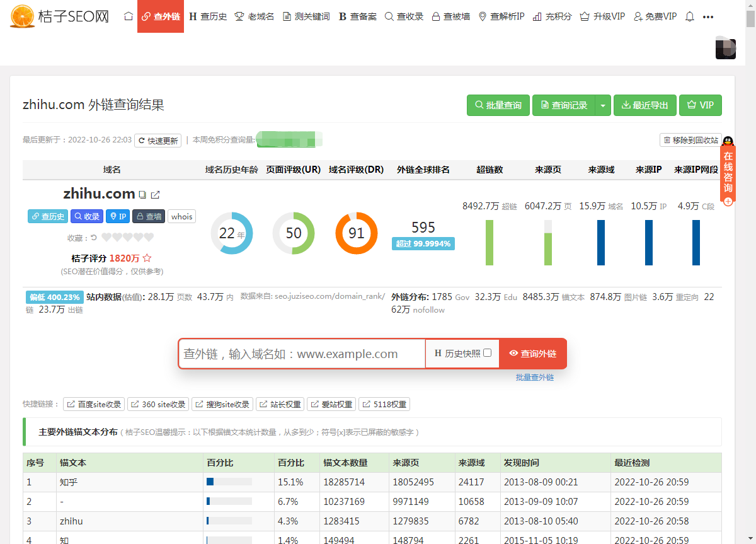Screen dimensions: 756x544
Task: Click the 知乎 percentage bar in the table
Action: [229, 482]
